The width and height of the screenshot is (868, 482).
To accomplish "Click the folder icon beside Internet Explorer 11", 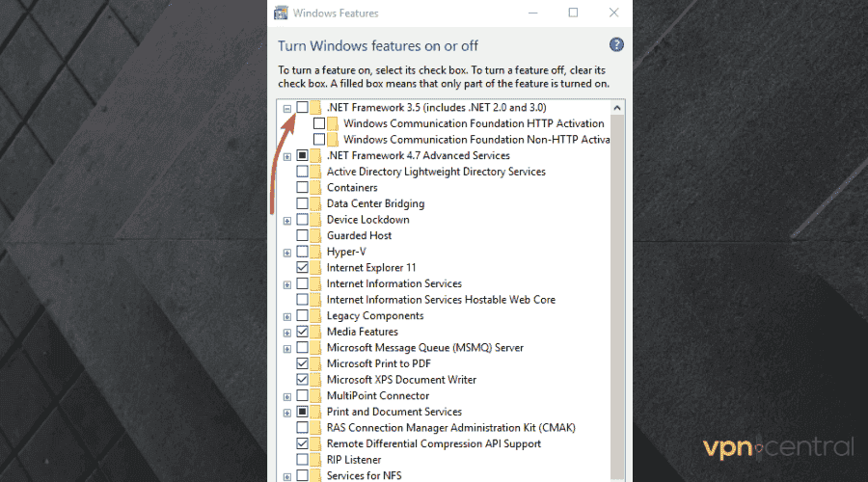I will click(x=315, y=268).
